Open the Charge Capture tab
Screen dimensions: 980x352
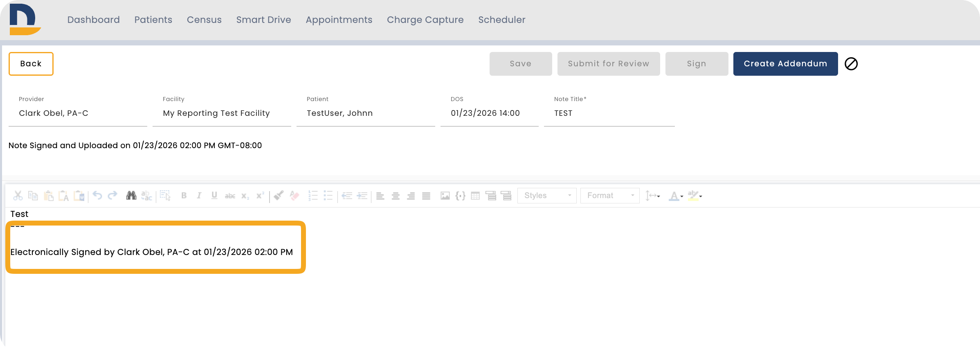pos(425,20)
